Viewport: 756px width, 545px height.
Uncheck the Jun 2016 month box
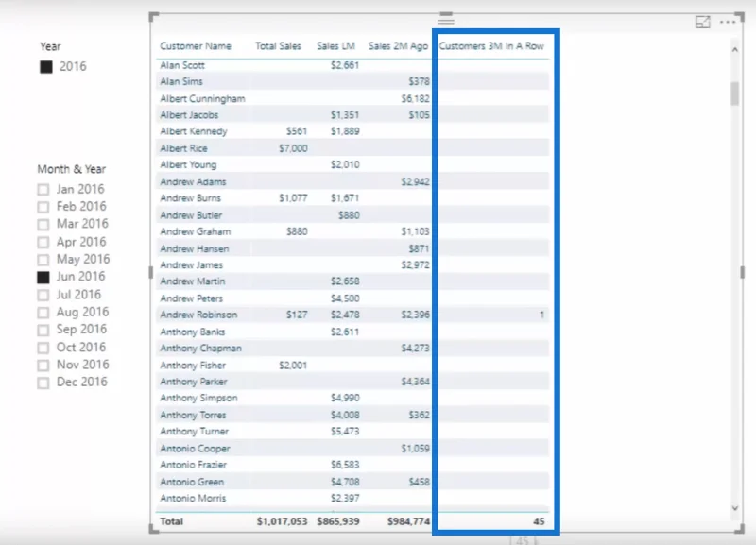tap(43, 277)
